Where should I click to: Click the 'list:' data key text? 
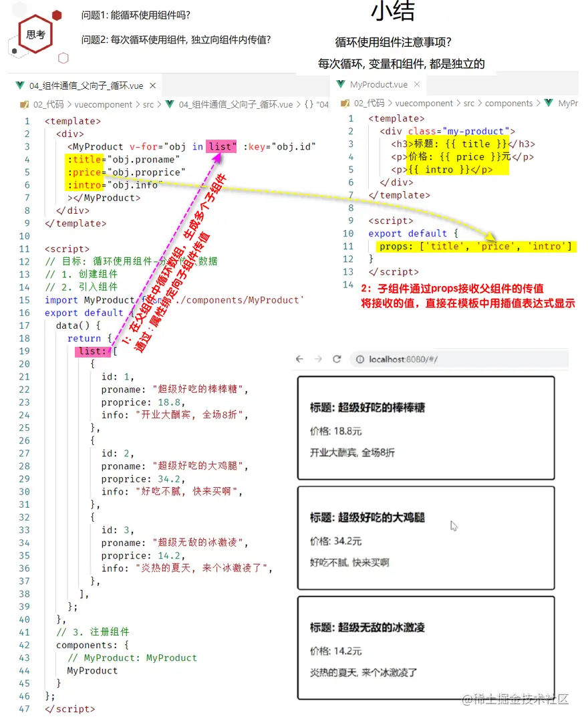tap(92, 351)
